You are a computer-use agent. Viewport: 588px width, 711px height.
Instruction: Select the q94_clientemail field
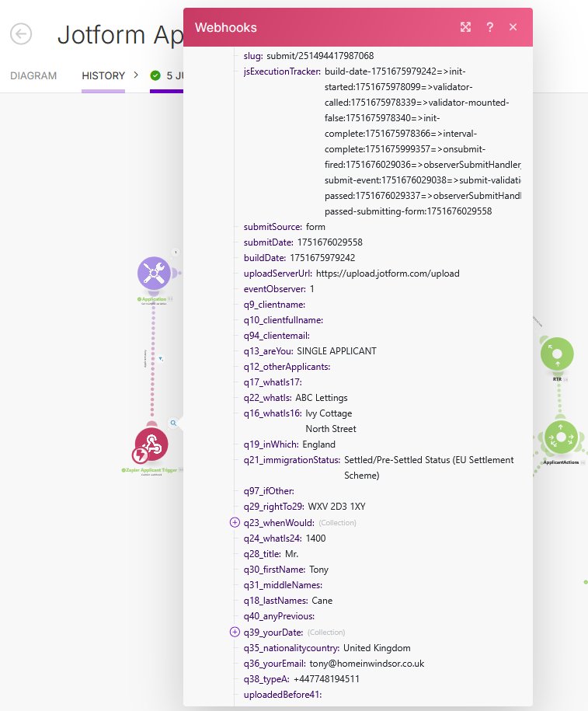coord(277,336)
